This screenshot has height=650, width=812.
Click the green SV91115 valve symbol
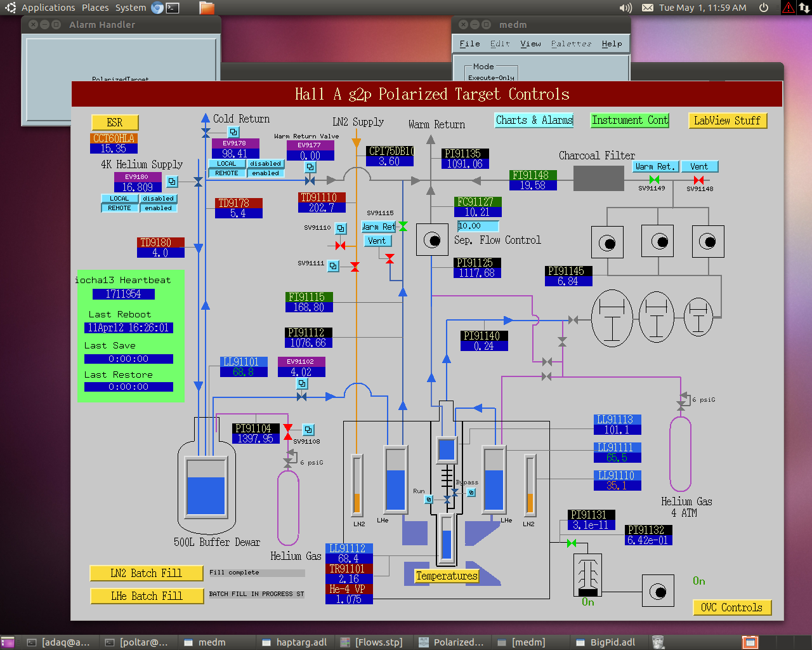point(403,226)
